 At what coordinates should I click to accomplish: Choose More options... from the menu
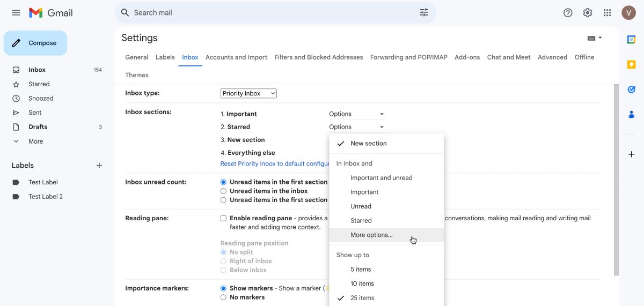point(371,235)
